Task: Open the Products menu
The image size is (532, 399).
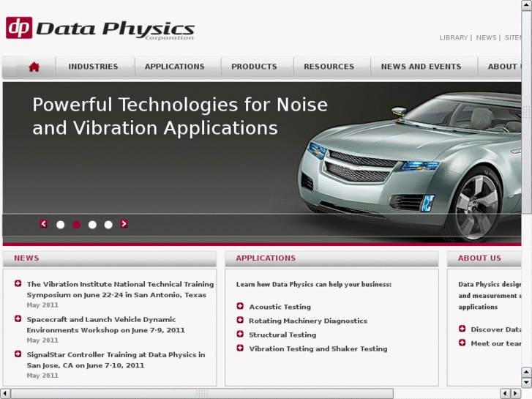Action: 254,67
